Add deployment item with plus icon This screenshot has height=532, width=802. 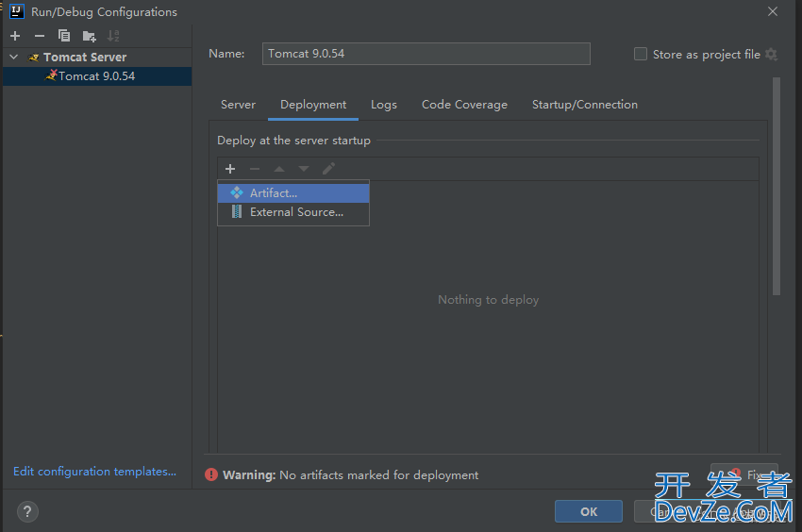(x=230, y=169)
